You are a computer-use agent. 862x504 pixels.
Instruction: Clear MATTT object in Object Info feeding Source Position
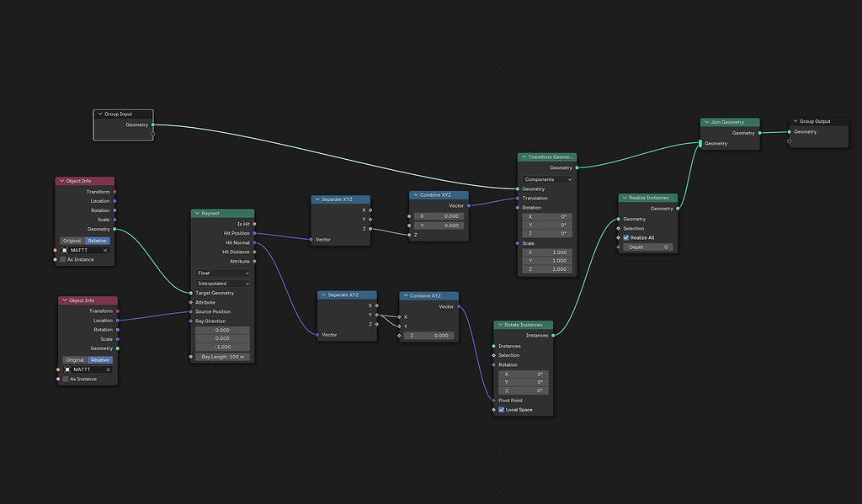pyautogui.click(x=108, y=369)
